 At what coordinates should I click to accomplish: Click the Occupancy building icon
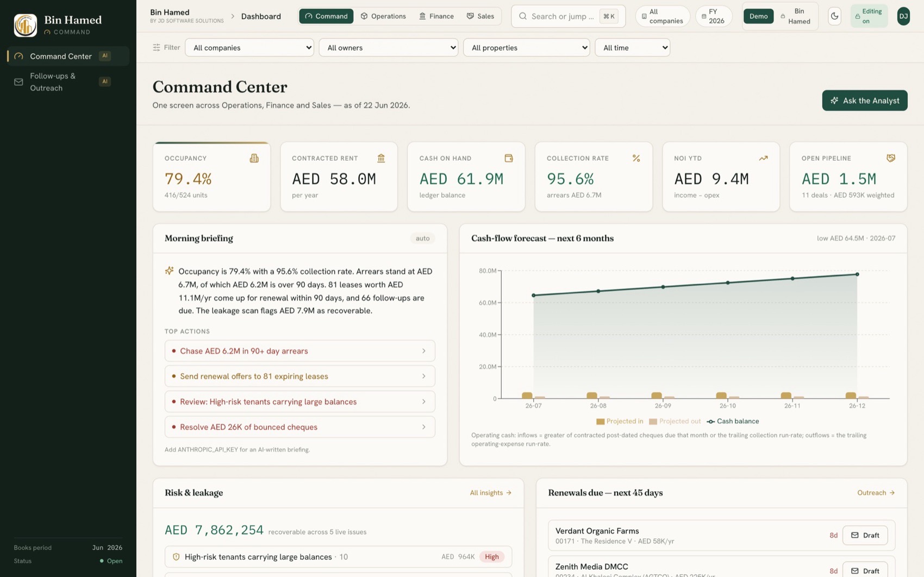pyautogui.click(x=254, y=158)
